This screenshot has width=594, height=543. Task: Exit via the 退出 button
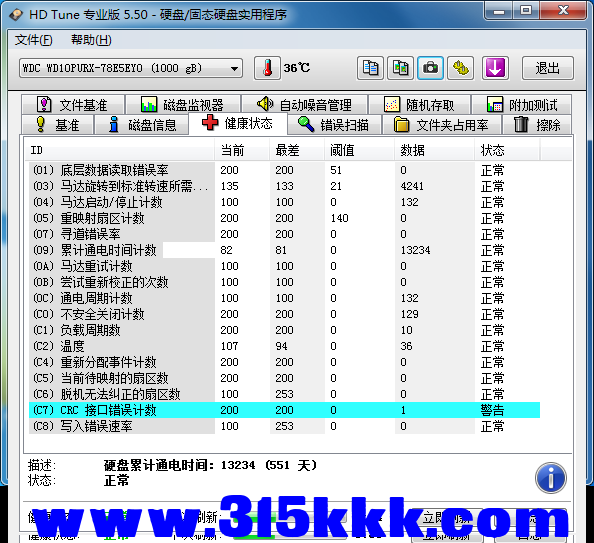547,68
